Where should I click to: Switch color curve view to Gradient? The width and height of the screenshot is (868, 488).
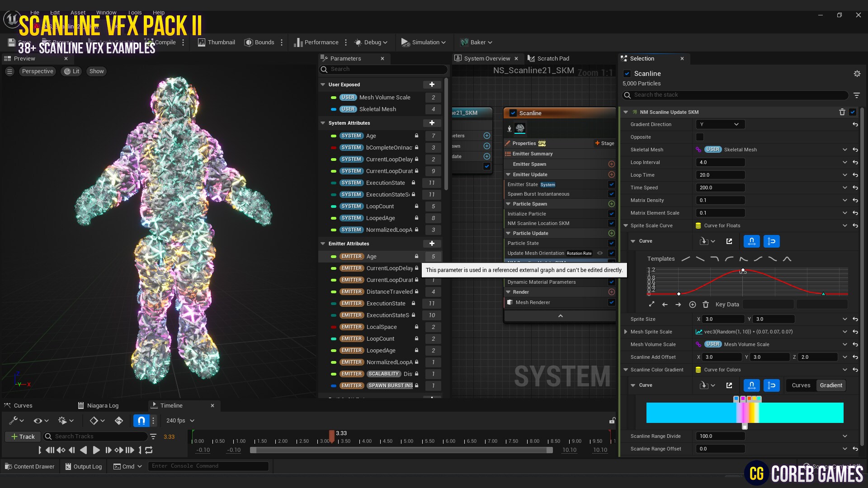(831, 385)
